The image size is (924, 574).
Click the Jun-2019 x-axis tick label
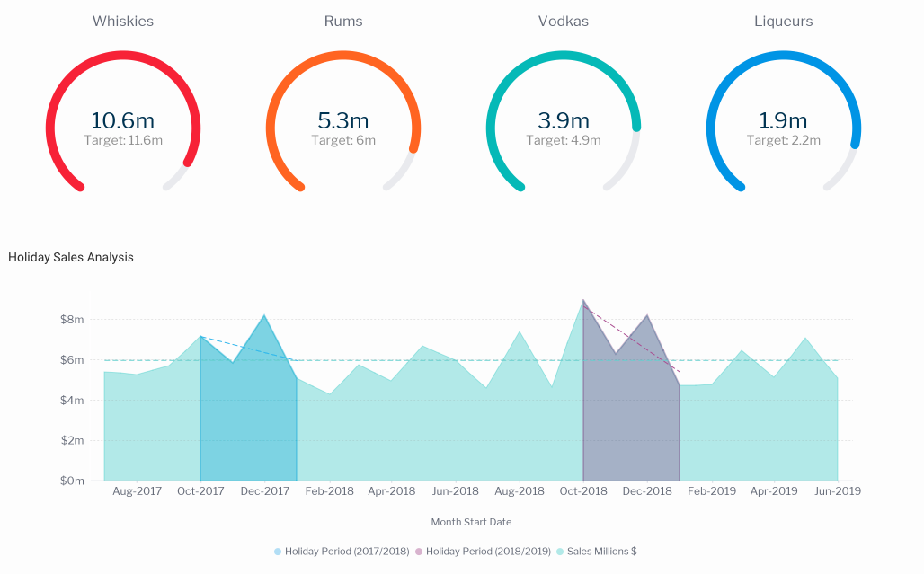coord(837,491)
